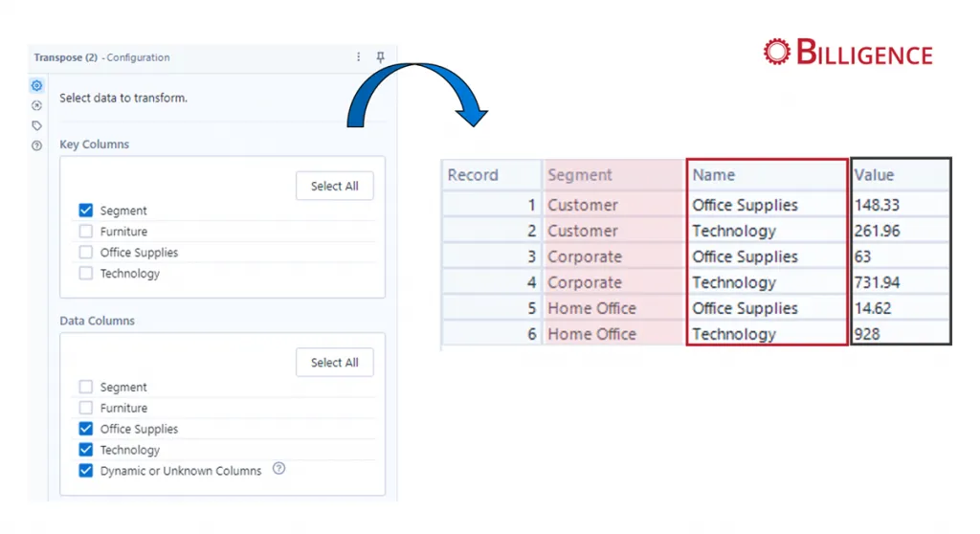Select Corporate segment cell in record 3
Screen dimensions: 980x534
613,256
